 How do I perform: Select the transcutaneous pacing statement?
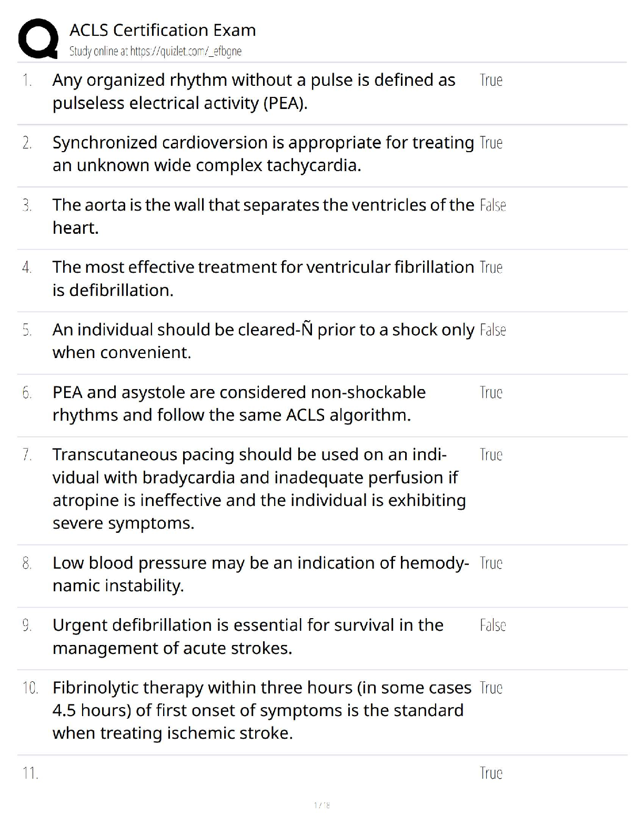pyautogui.click(x=259, y=489)
